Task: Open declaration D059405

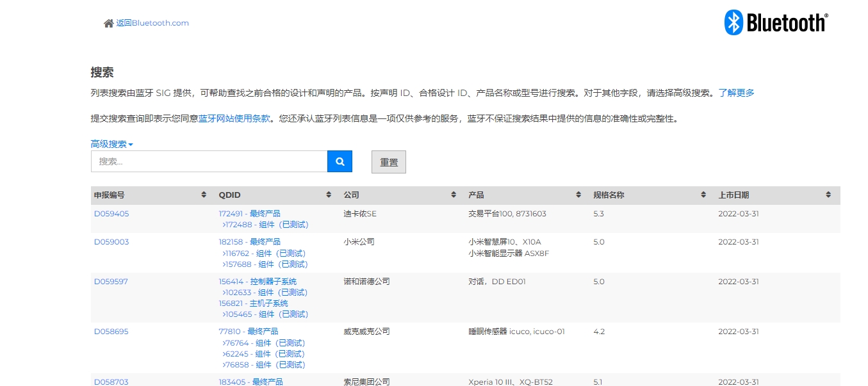Action: [111, 214]
